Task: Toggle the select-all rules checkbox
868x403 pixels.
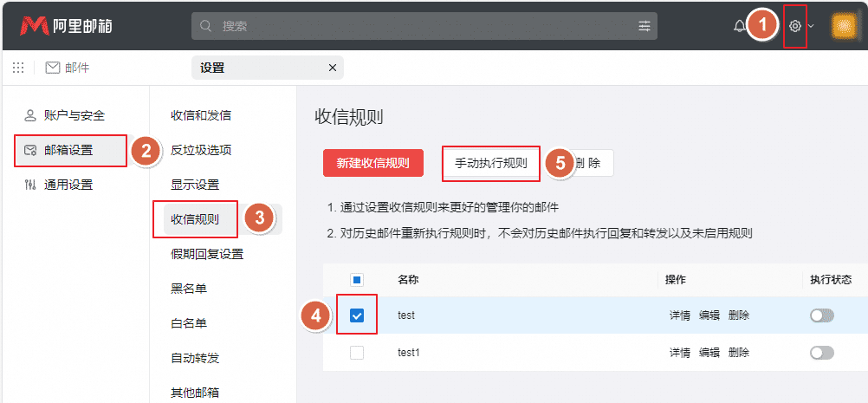Action: coord(357,280)
